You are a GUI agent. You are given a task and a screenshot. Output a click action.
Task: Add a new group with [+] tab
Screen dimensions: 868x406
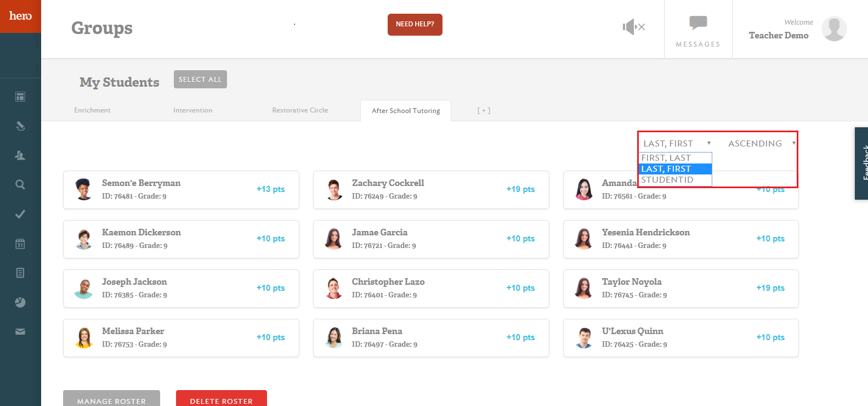coord(484,110)
